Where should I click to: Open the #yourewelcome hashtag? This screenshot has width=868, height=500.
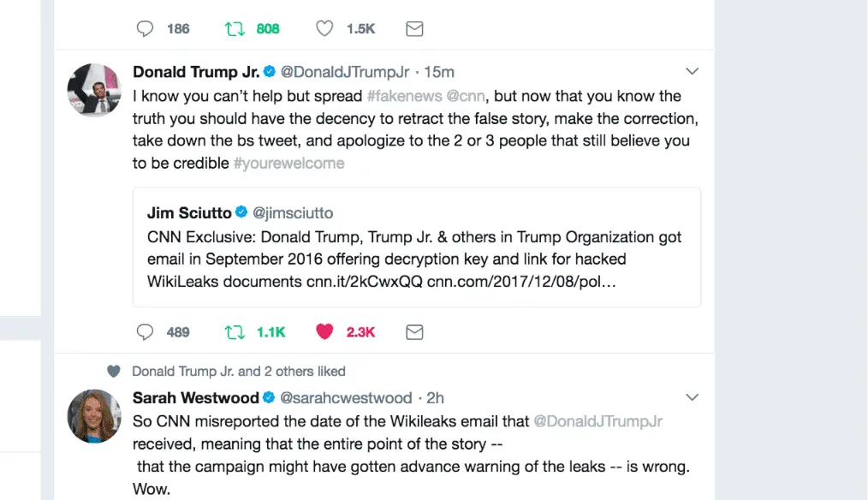(288, 163)
